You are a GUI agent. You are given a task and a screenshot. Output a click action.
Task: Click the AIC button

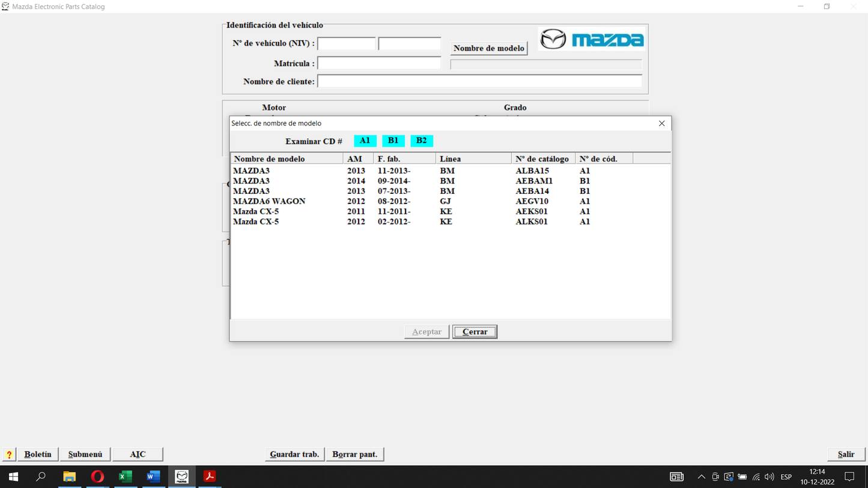(138, 454)
